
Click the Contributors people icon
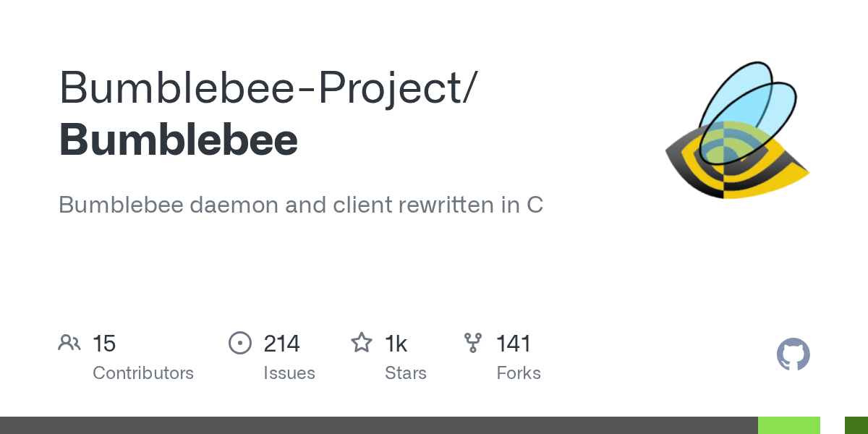click(69, 343)
